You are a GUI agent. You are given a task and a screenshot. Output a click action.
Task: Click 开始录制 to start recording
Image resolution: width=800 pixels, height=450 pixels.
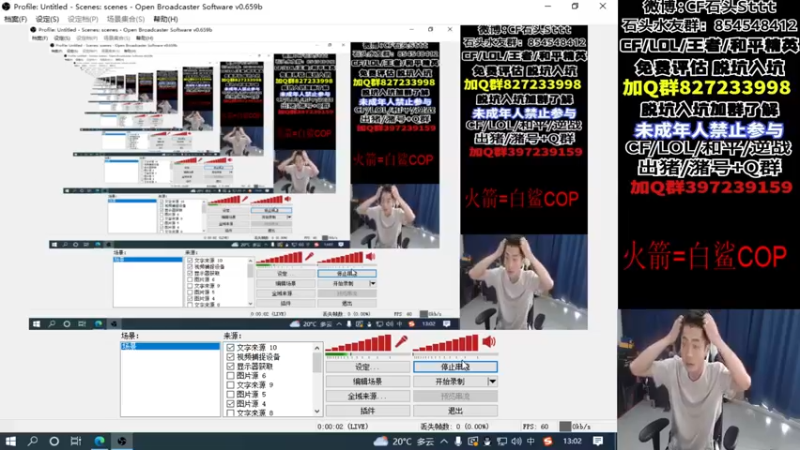[450, 382]
